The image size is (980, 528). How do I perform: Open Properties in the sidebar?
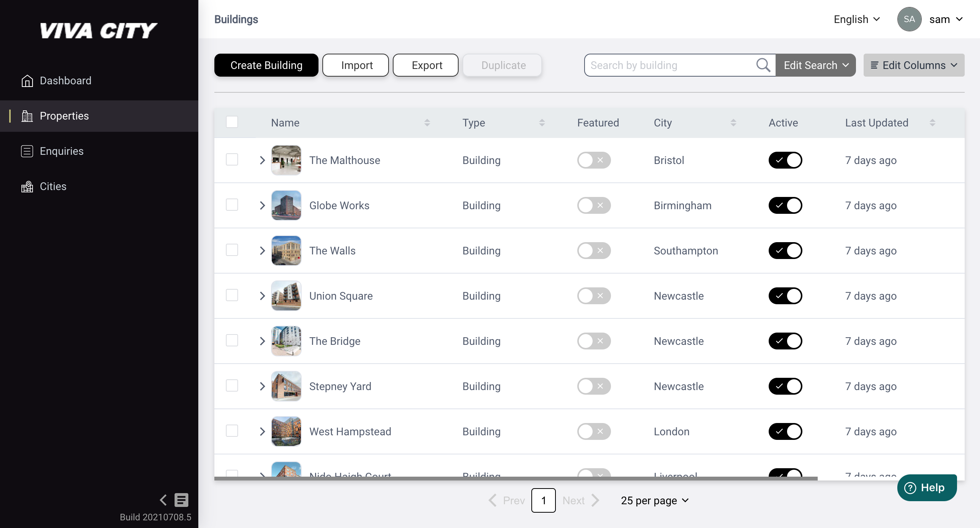[x=64, y=116]
